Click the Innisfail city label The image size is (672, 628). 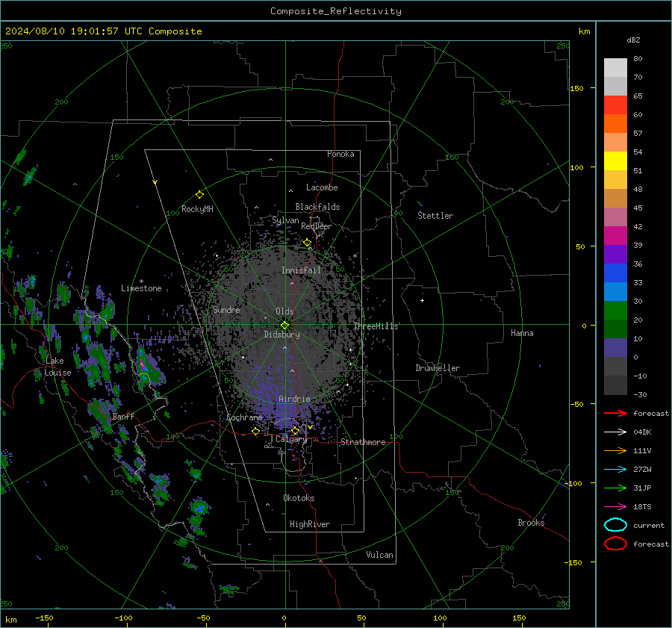301,270
